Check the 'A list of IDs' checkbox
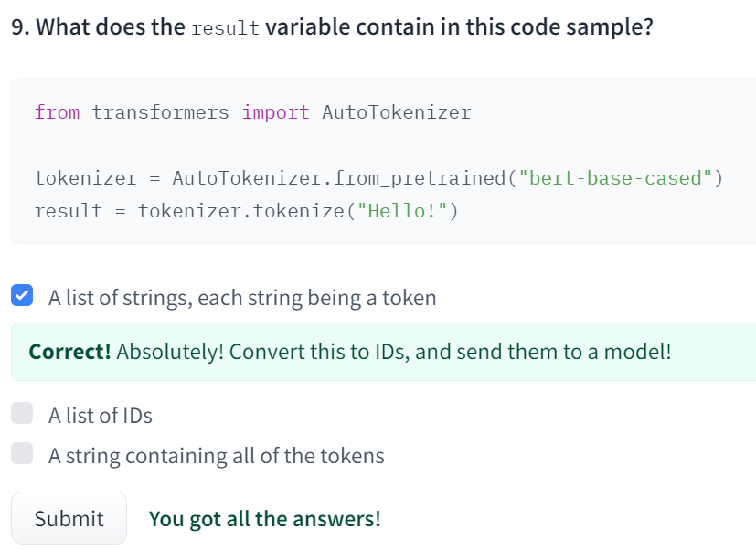 22,414
